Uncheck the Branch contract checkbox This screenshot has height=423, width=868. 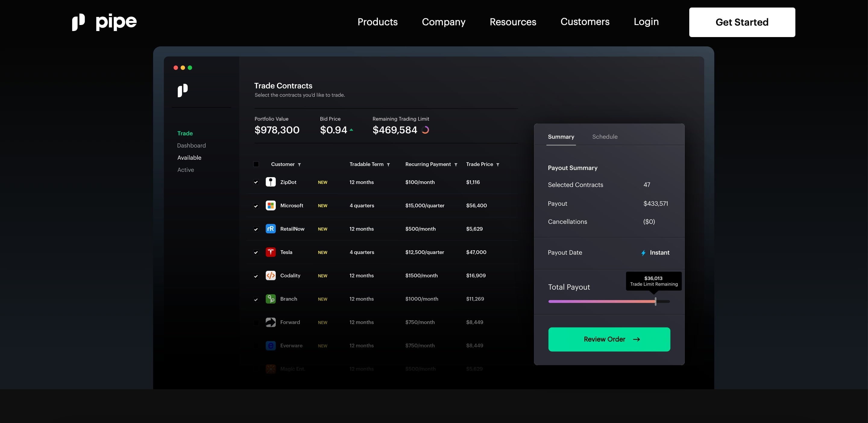point(256,299)
